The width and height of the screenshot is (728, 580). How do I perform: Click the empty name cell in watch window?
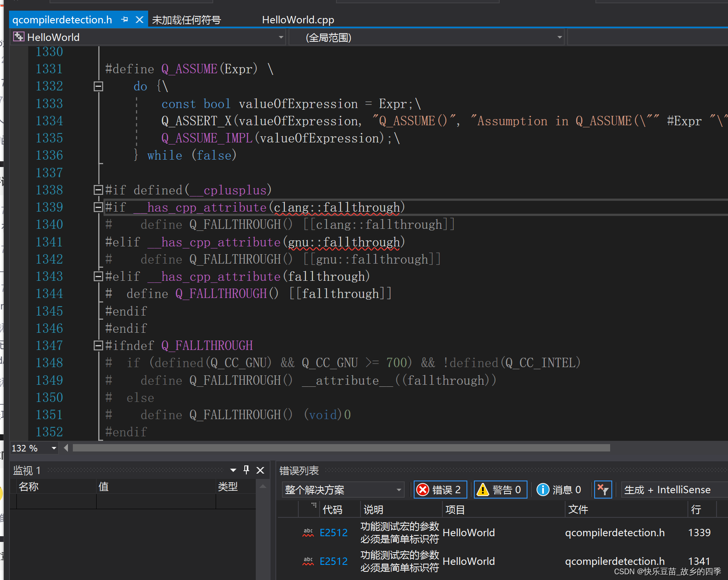[56, 501]
